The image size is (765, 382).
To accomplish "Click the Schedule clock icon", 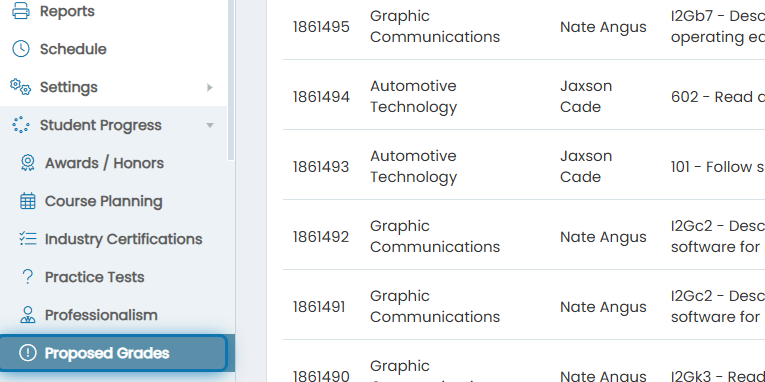I will click(x=20, y=49).
